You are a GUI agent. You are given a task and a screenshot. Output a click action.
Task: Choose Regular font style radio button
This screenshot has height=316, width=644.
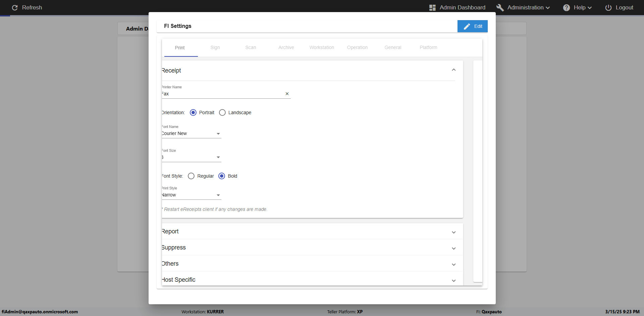191,176
